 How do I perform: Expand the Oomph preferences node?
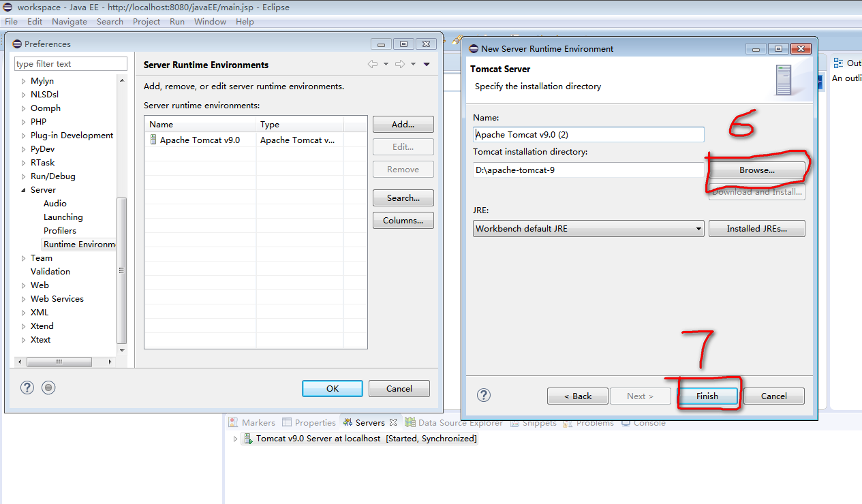pos(24,108)
